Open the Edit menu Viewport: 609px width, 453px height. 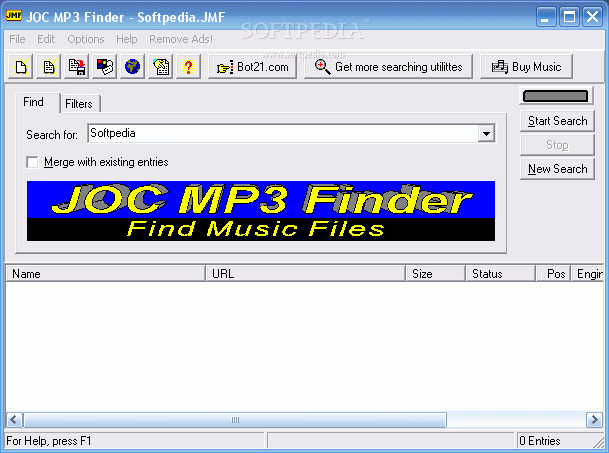46,39
